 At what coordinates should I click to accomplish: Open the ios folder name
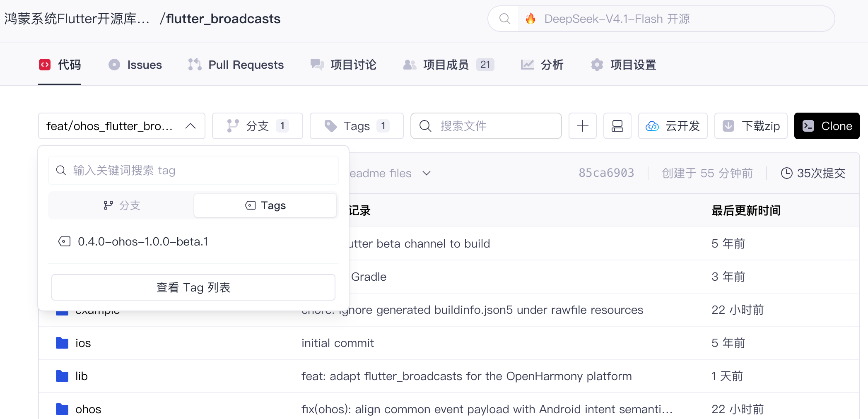83,343
